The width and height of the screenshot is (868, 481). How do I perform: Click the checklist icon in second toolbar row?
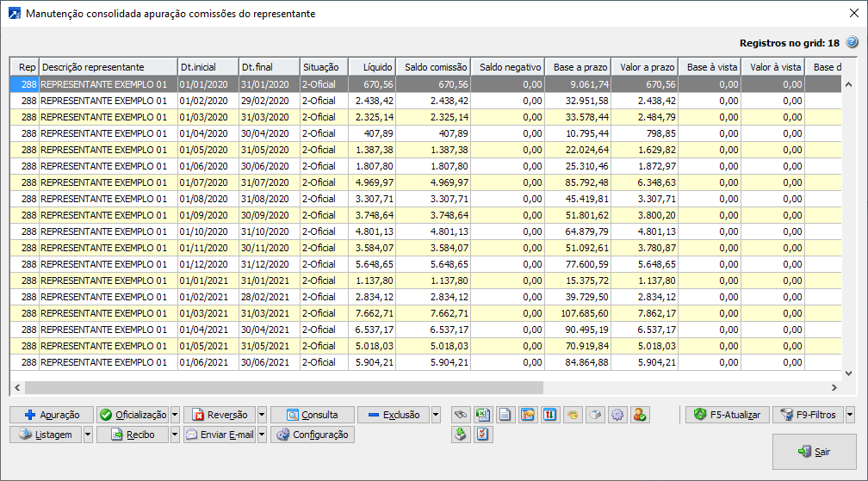[x=484, y=435]
